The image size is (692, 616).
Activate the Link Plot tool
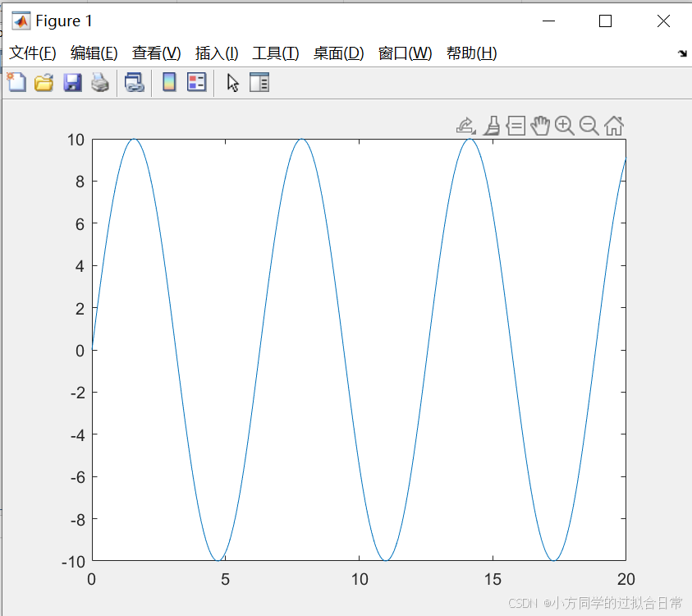click(x=134, y=82)
